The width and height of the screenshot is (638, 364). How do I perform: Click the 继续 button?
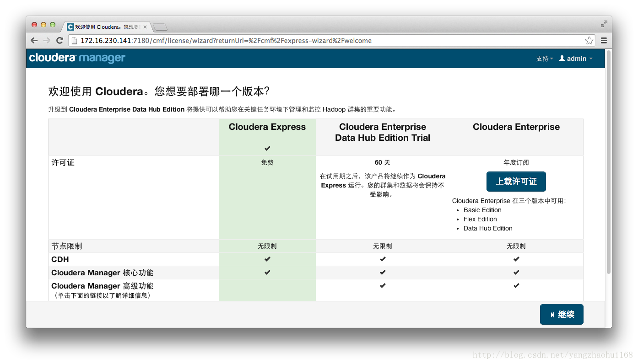[562, 314]
